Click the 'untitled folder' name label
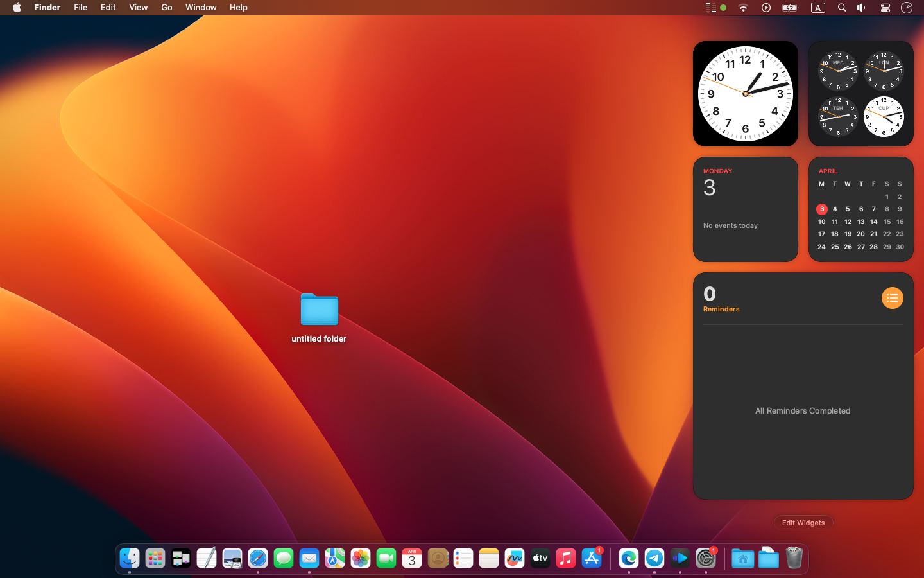Image resolution: width=924 pixels, height=578 pixels. 319,338
